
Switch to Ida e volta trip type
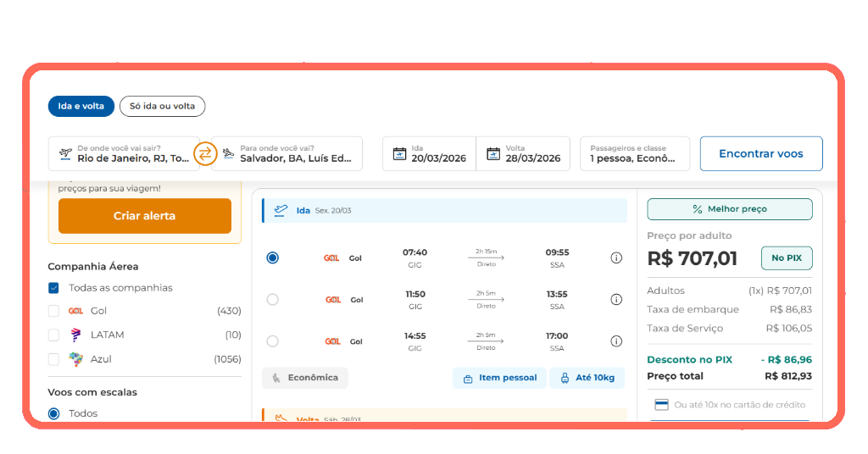(x=81, y=106)
